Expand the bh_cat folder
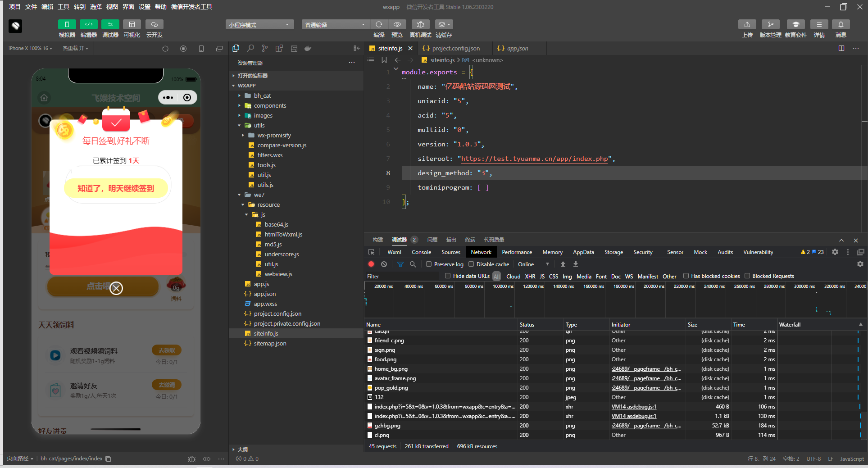 262,95
